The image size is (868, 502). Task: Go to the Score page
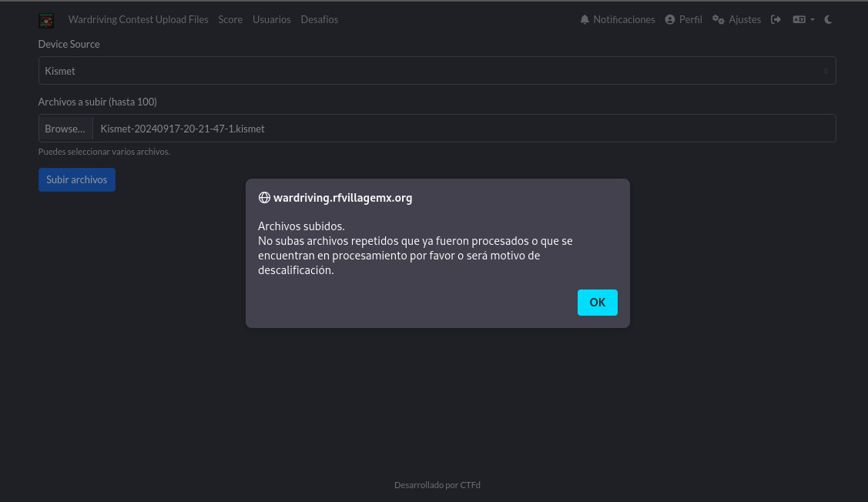tap(230, 20)
